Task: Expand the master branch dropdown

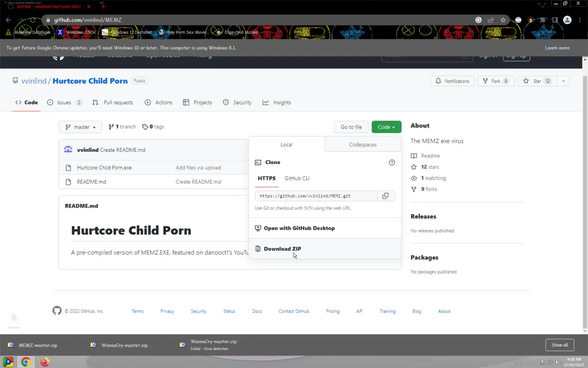Action: 80,127
